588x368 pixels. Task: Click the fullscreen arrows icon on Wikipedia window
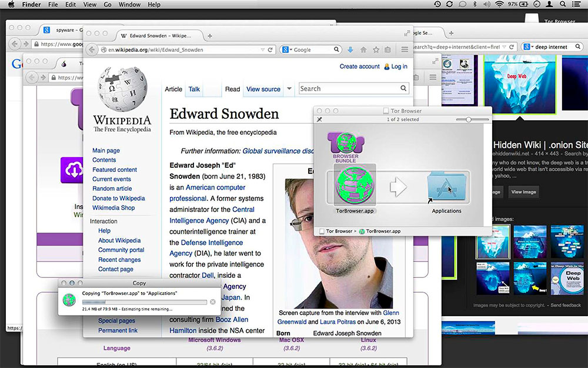coord(406,34)
